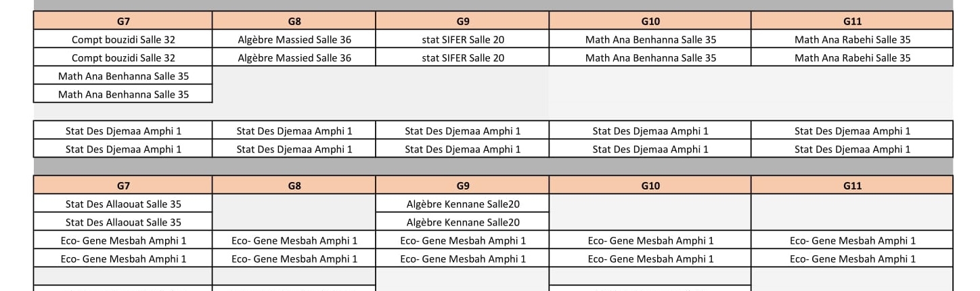Select the first "stat SIFER Salle 20" cell
Screen dimensions: 980x291
(x=463, y=39)
